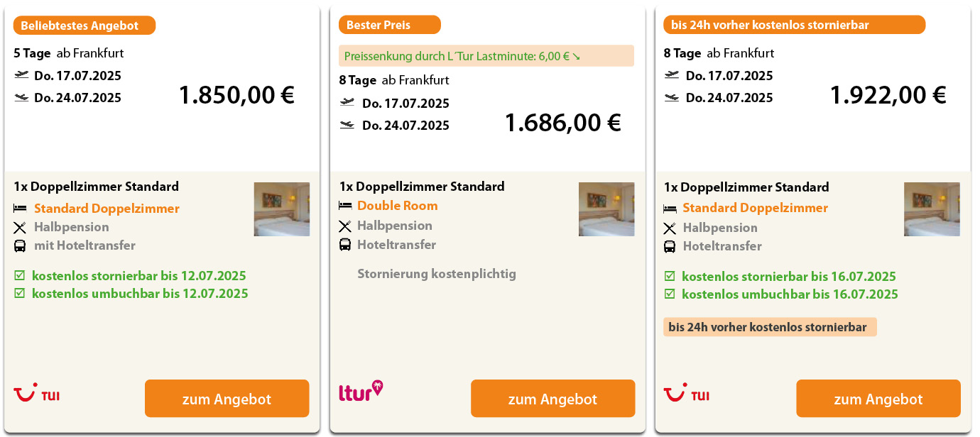The image size is (980, 437).
Task: Click the return plane icon in the 1.922,00 € offer
Action: pos(672,97)
